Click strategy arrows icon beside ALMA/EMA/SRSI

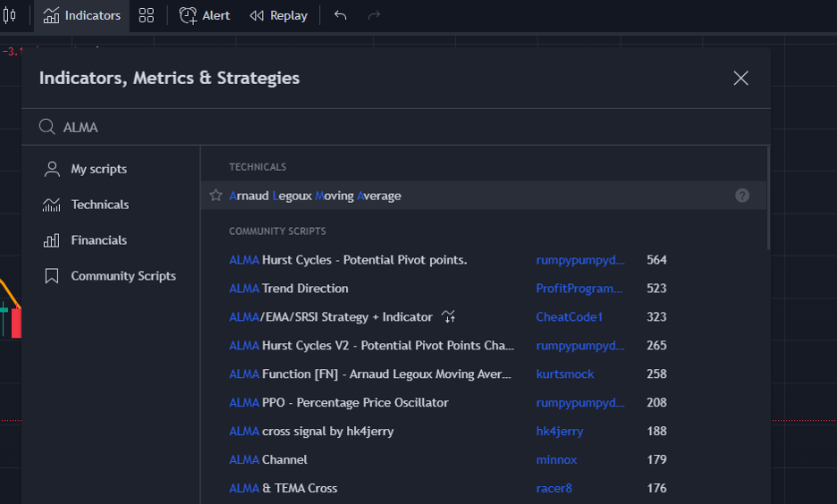click(449, 317)
